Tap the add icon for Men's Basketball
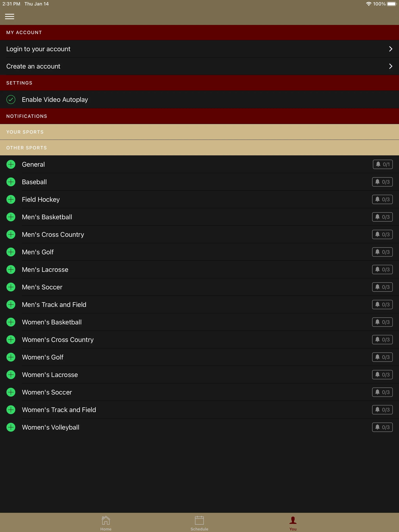 11,217
